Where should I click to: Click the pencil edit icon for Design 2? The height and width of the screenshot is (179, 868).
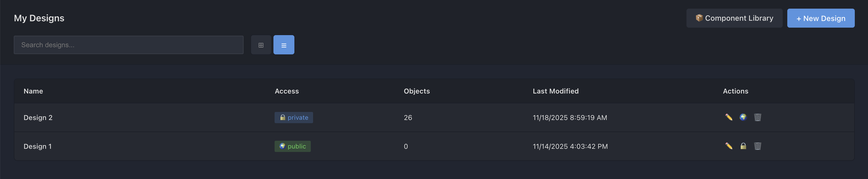pos(728,117)
